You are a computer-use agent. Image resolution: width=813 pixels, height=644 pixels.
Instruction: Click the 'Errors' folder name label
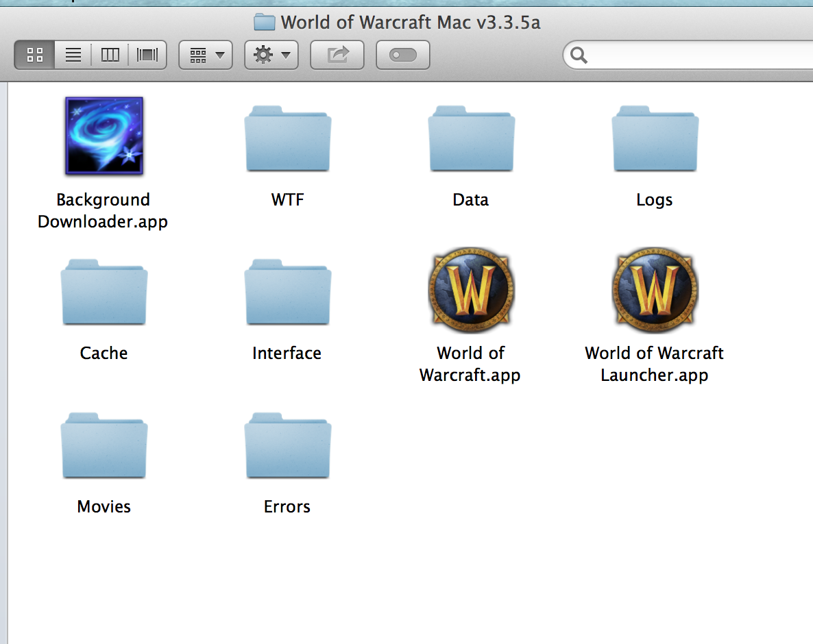[x=287, y=506]
